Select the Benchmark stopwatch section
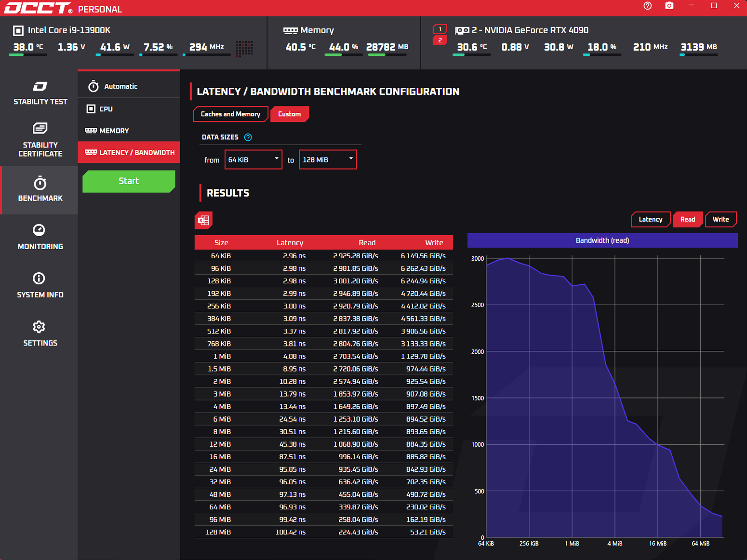 tap(40, 189)
